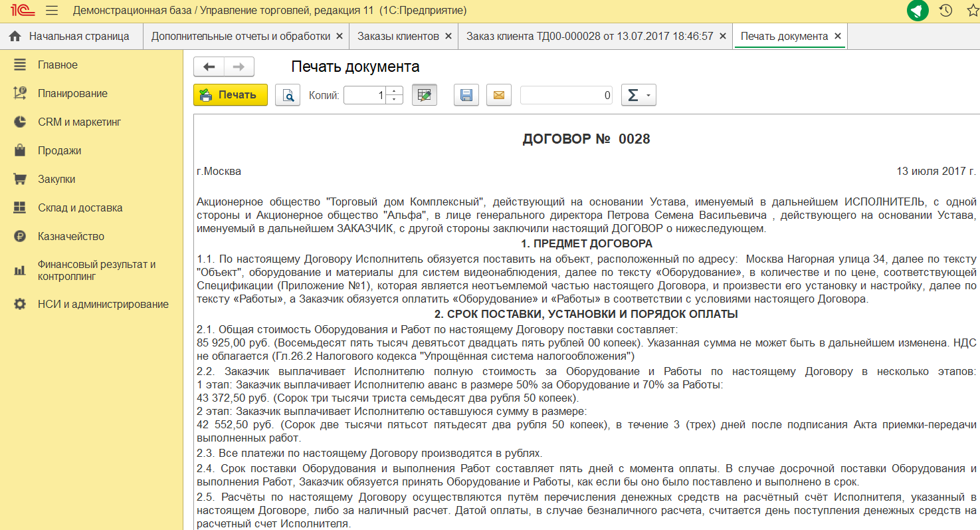Viewport: 980px width, 530px height.
Task: Decrease copies with down stepper arrow
Action: tap(395, 100)
